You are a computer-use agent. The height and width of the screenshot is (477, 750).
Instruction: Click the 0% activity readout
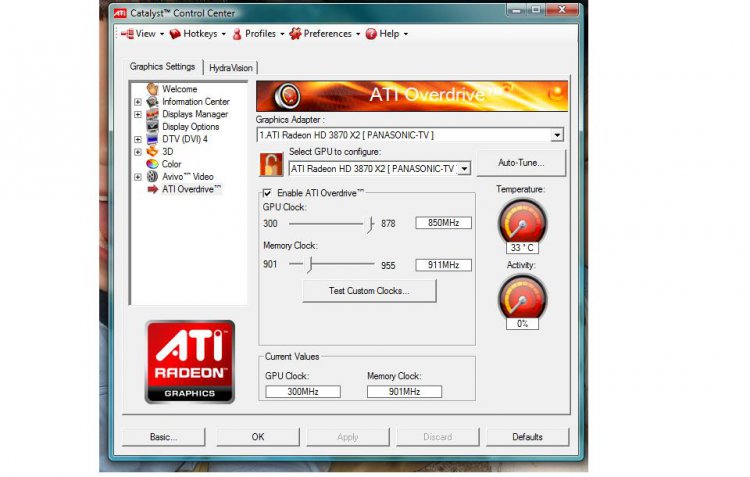tap(522, 324)
